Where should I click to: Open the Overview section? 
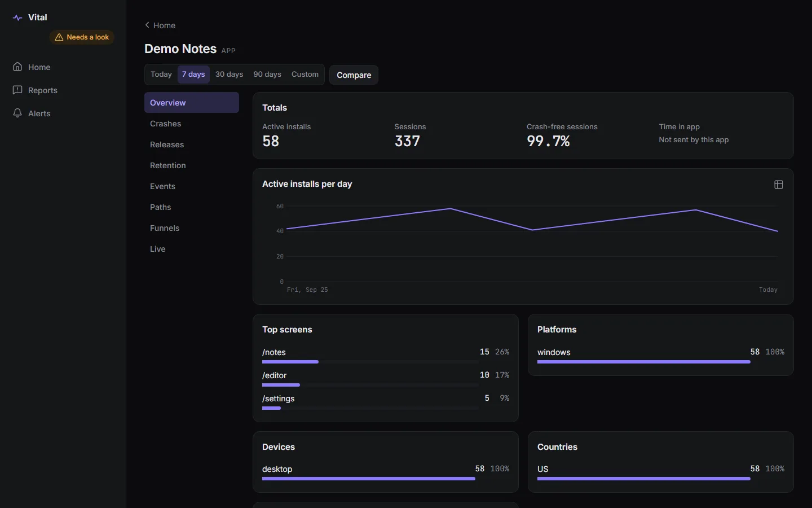coord(192,103)
